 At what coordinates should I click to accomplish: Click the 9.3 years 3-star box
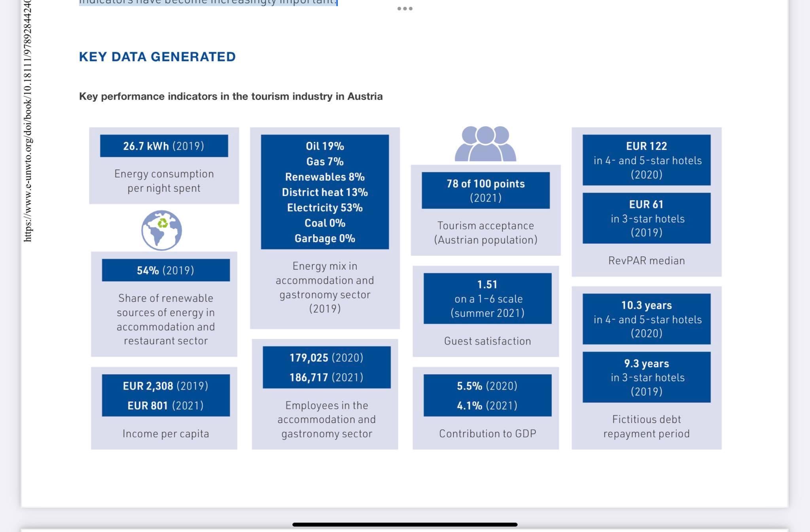pyautogui.click(x=646, y=377)
